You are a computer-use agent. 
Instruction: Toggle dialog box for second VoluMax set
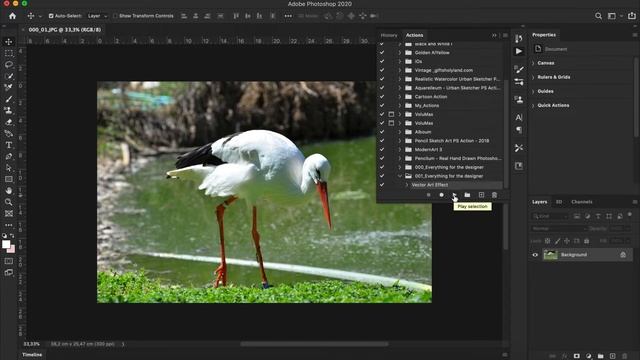click(x=391, y=123)
